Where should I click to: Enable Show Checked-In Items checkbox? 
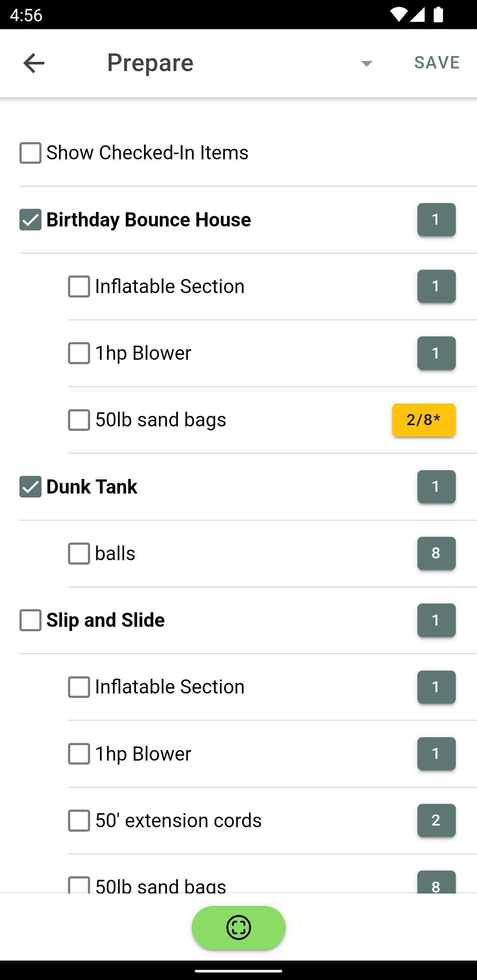tap(30, 153)
